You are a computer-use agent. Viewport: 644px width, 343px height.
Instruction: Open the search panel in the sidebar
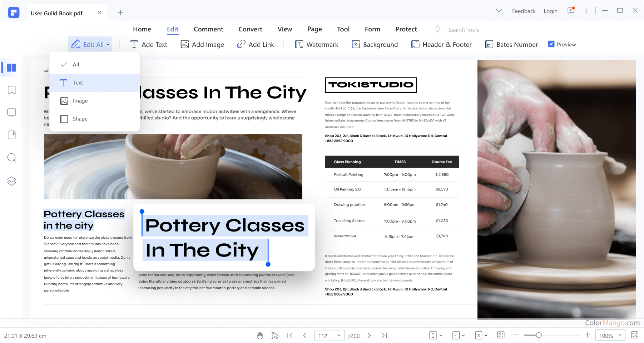11,158
